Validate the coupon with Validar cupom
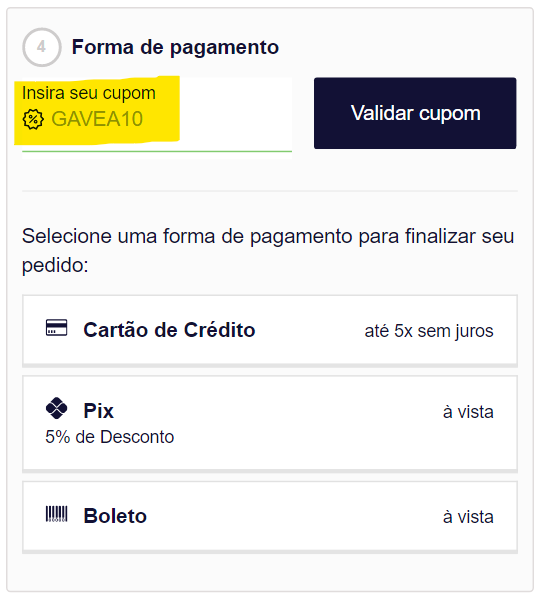Image resolution: width=542 pixels, height=598 pixels. point(415,113)
